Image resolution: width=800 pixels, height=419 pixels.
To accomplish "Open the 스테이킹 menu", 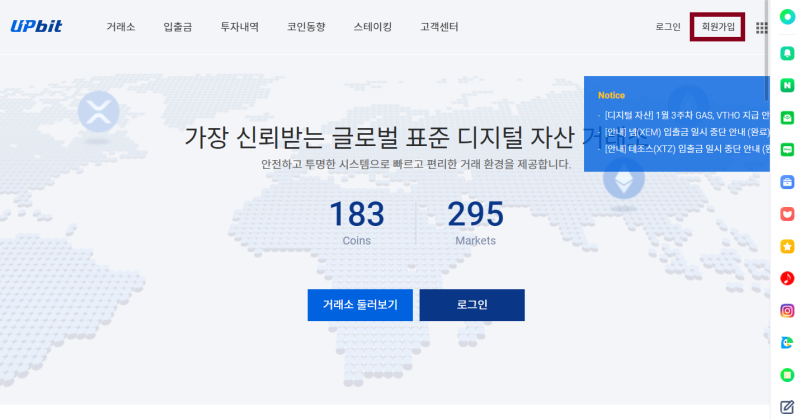I will click(373, 27).
